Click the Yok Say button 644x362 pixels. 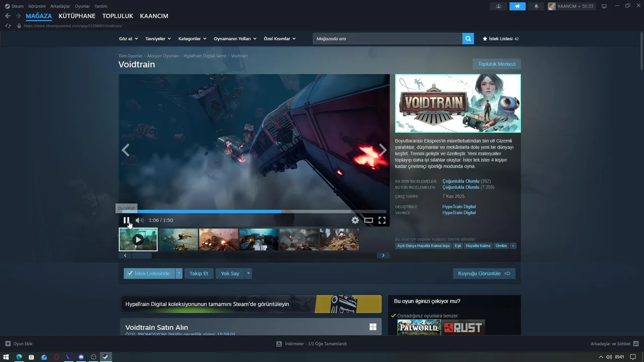coord(230,274)
